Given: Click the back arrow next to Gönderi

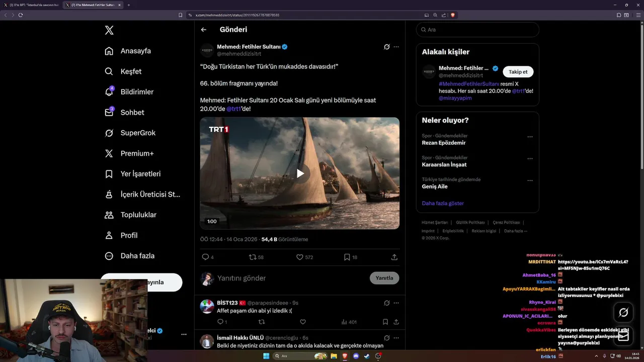Looking at the screenshot, I should [x=204, y=30].
